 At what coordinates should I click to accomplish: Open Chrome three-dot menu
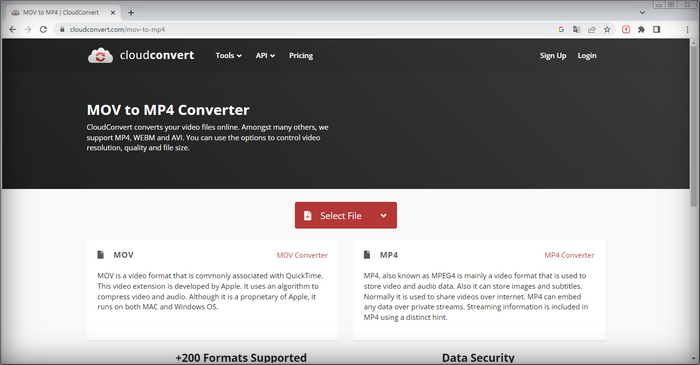point(687,29)
